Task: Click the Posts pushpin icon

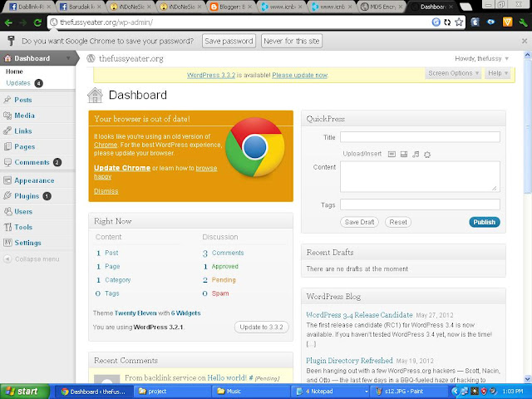Action: [x=7, y=100]
